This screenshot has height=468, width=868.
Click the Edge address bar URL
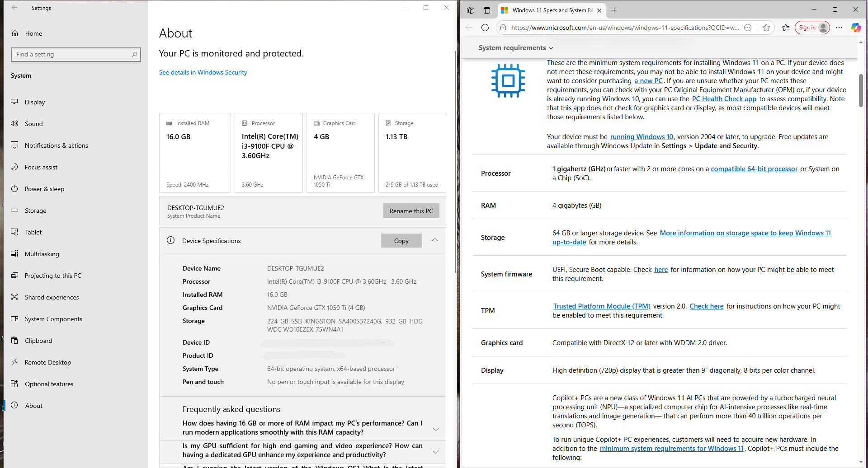pos(625,28)
